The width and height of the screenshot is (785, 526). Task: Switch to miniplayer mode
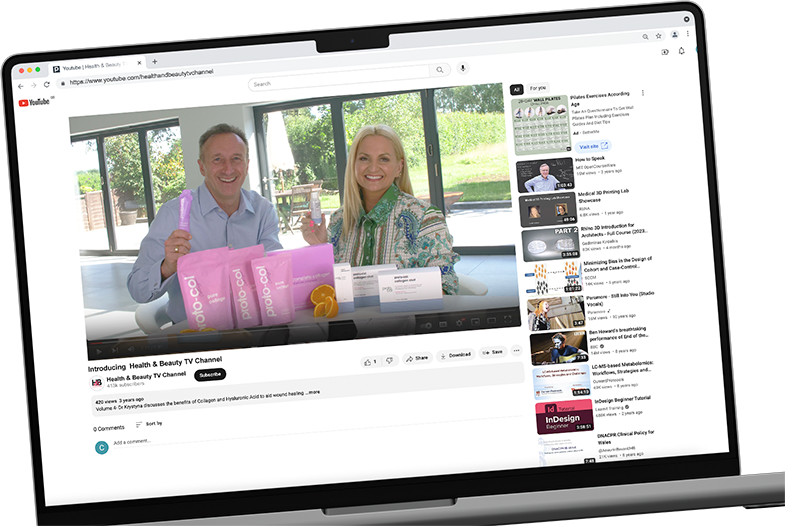click(476, 321)
